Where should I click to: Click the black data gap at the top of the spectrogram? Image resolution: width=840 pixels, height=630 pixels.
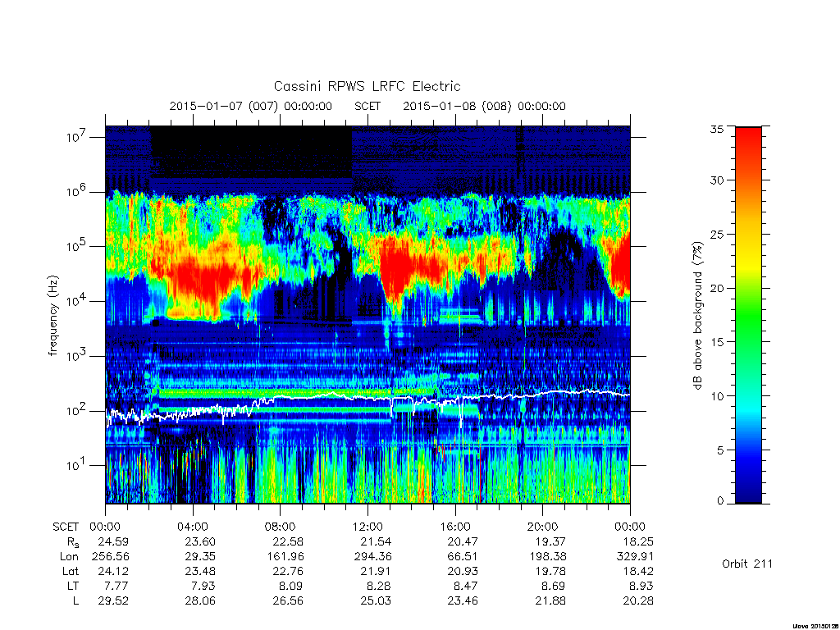tap(251, 152)
